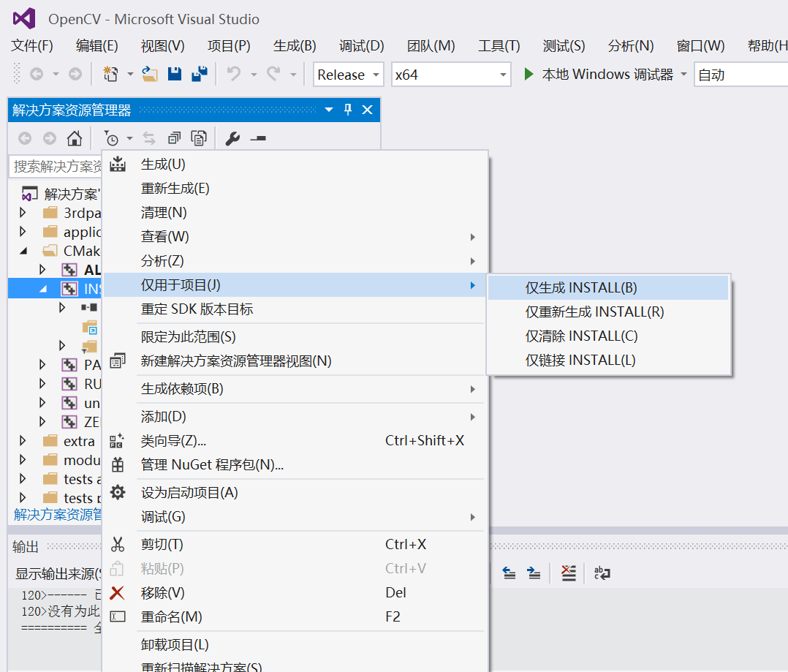The image size is (788, 672).
Task: Expand the extra folder node
Action: 23,441
